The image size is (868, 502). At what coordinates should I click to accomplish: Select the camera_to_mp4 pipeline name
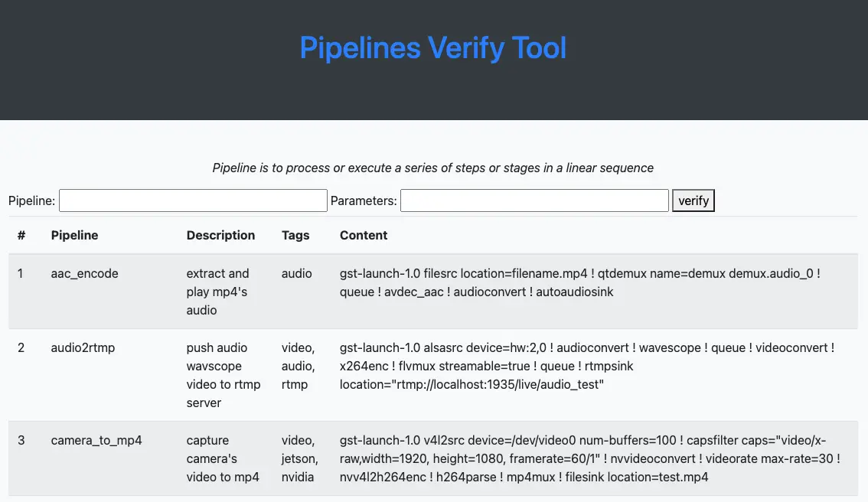(x=96, y=440)
